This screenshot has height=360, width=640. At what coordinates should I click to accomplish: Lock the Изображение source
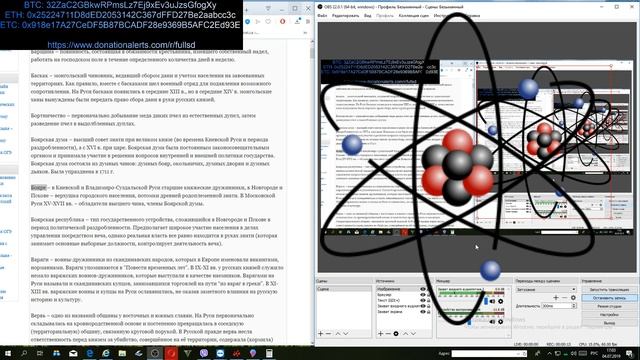(x=429, y=289)
